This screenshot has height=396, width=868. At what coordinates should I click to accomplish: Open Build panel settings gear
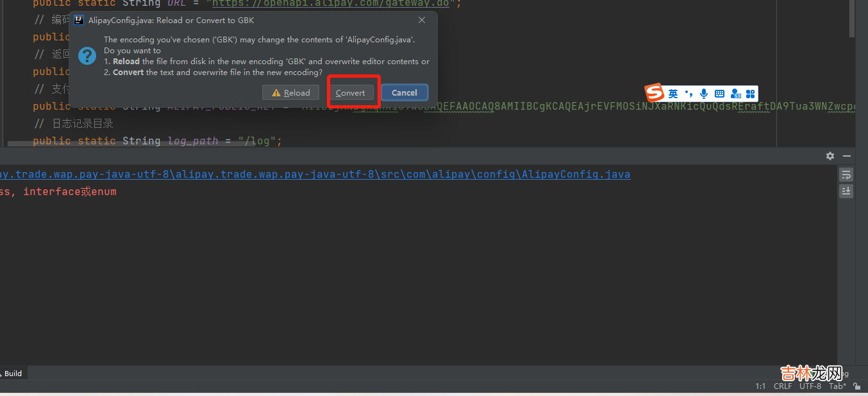pyautogui.click(x=830, y=156)
